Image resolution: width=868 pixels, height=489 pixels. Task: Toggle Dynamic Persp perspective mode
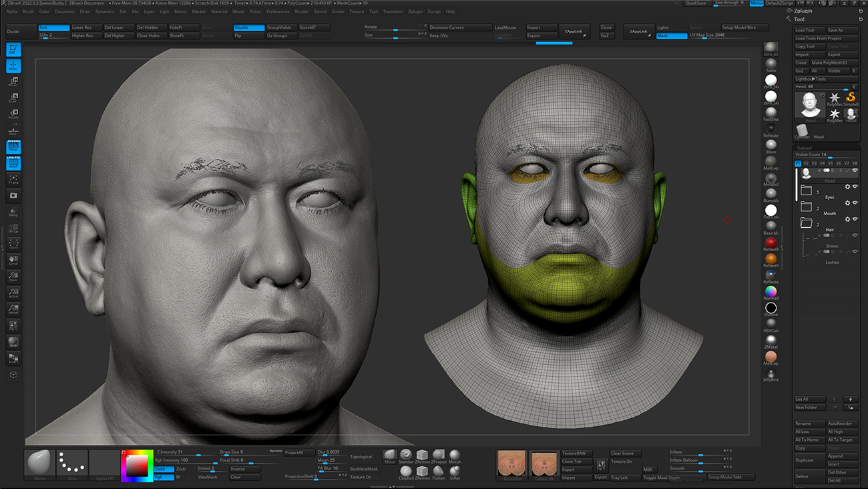tap(13, 146)
